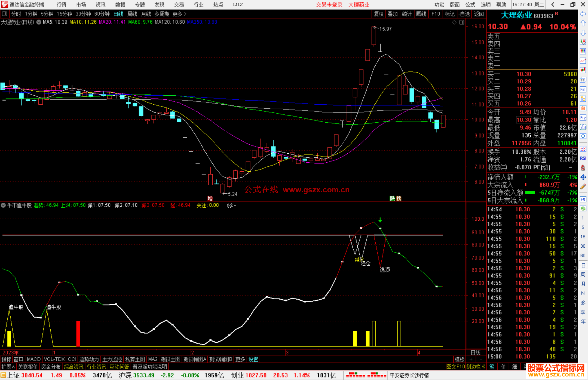Click the line trend chart sidebar icon
Image resolution: width=588 pixels, height=380 pixels.
pyautogui.click(x=583, y=61)
